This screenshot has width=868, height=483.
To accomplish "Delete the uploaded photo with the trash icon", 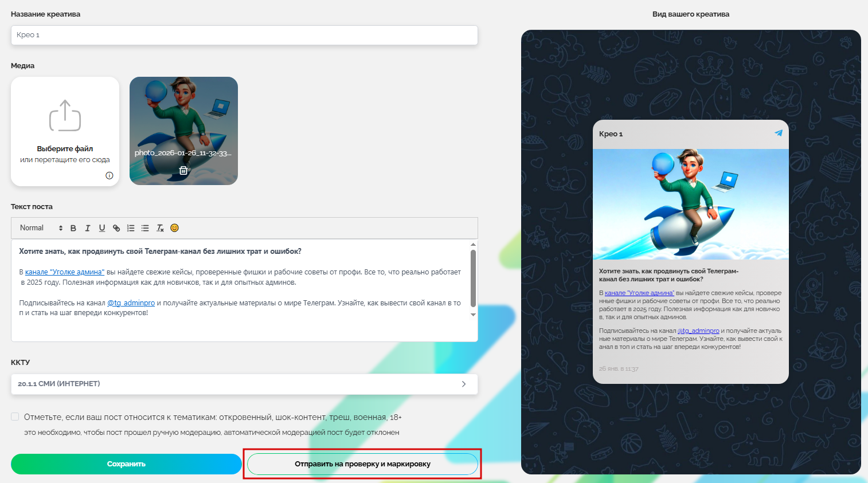I will coord(183,170).
